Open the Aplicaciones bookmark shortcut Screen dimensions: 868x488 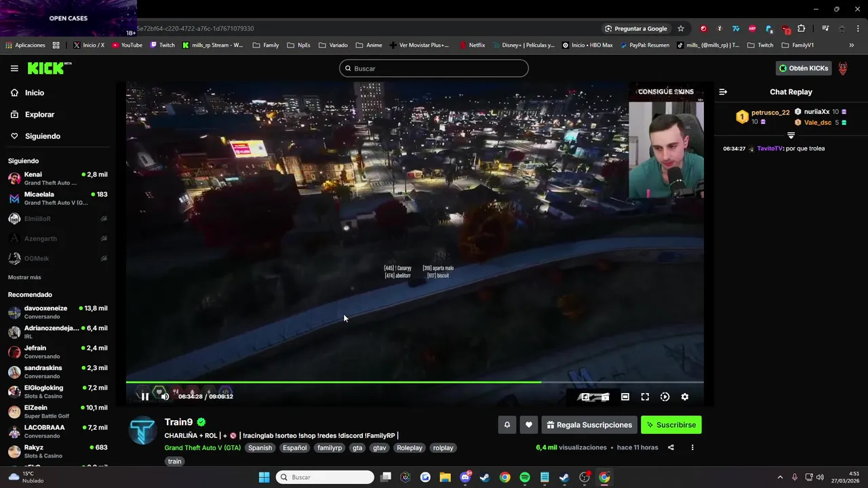pos(25,45)
